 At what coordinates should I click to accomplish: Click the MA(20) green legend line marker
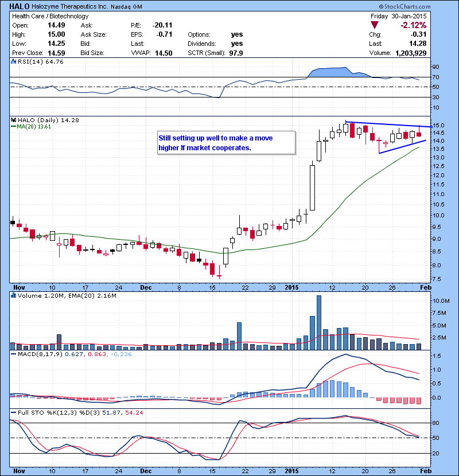click(13, 127)
